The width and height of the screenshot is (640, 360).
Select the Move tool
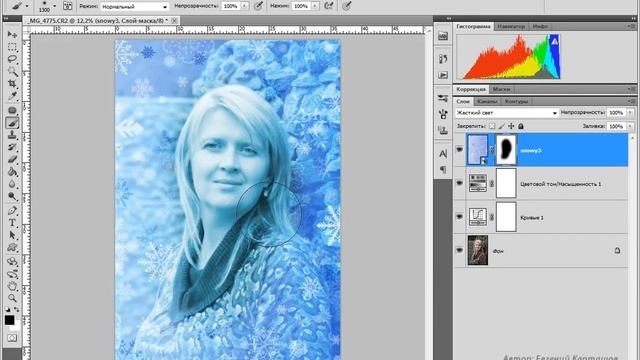(12, 34)
